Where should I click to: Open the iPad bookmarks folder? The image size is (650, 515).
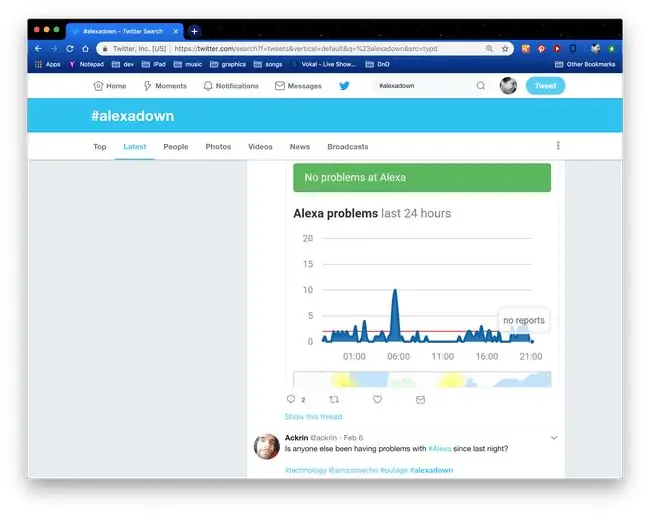point(154,64)
